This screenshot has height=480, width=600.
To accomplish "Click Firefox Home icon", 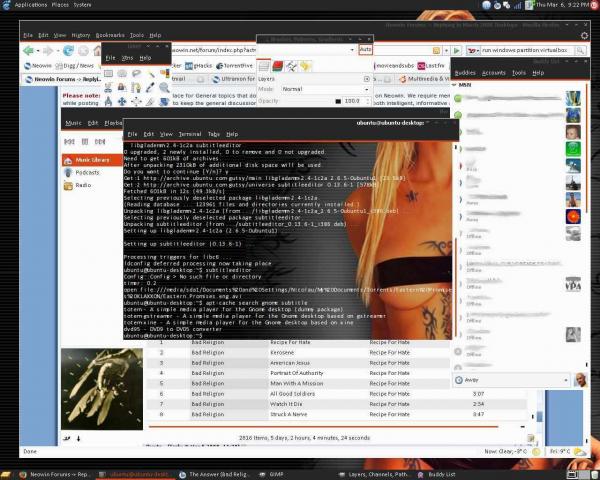I will tap(97, 51).
